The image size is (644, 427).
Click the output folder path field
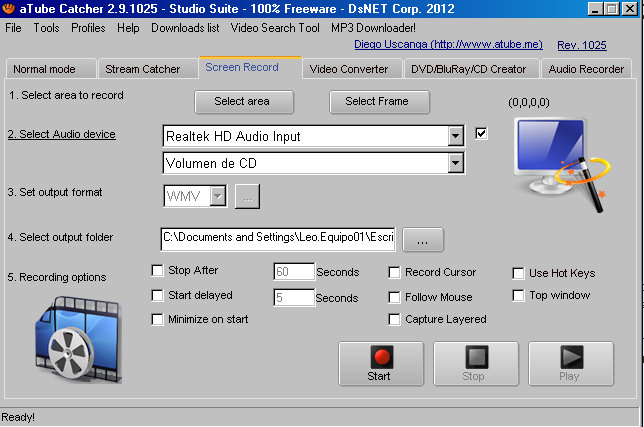click(278, 239)
